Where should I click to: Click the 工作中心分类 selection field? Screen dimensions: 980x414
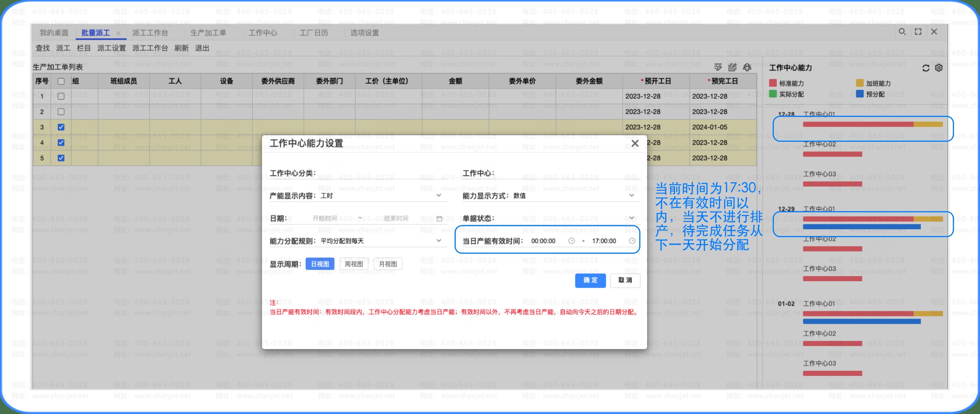click(382, 173)
